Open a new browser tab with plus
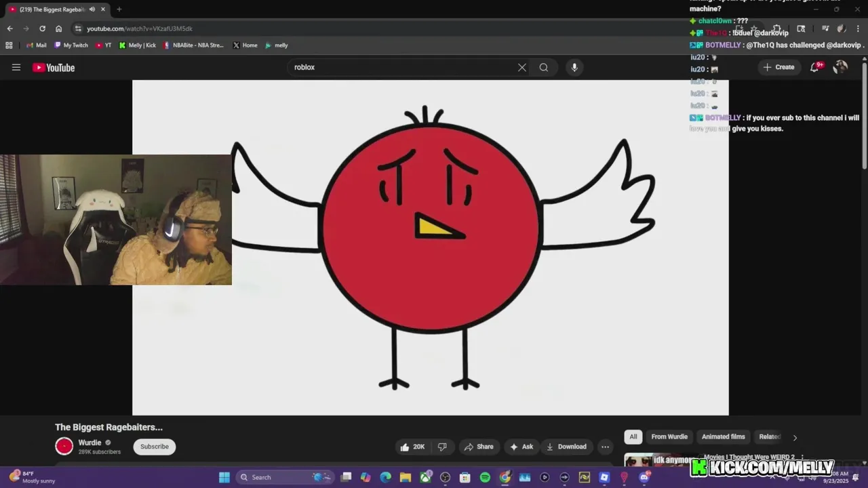 pos(119,9)
